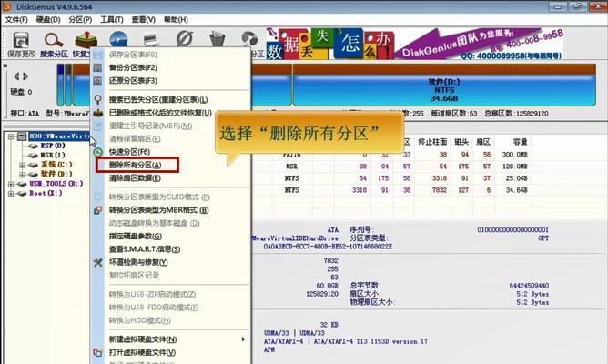Select the 34.6GB capacity cell in table
The height and width of the screenshot is (364, 608).
tap(516, 190)
